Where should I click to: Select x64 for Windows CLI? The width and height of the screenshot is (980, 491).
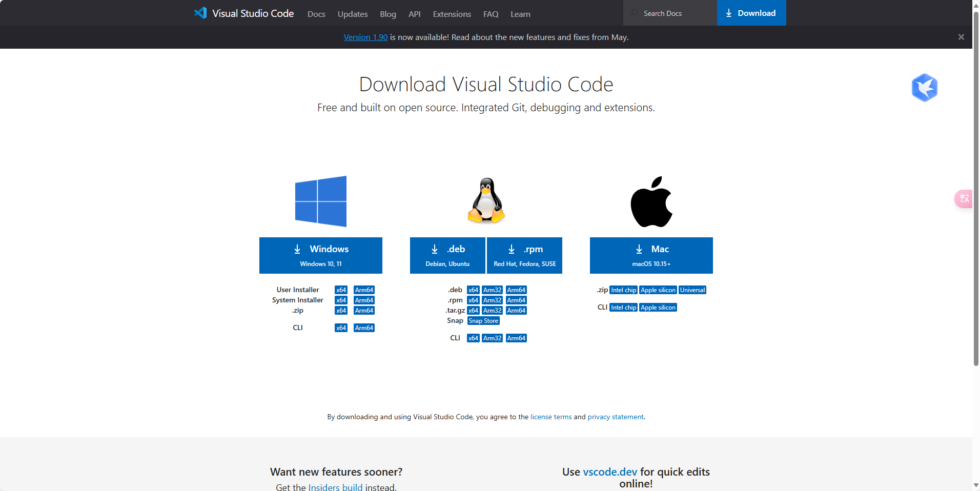tap(341, 328)
